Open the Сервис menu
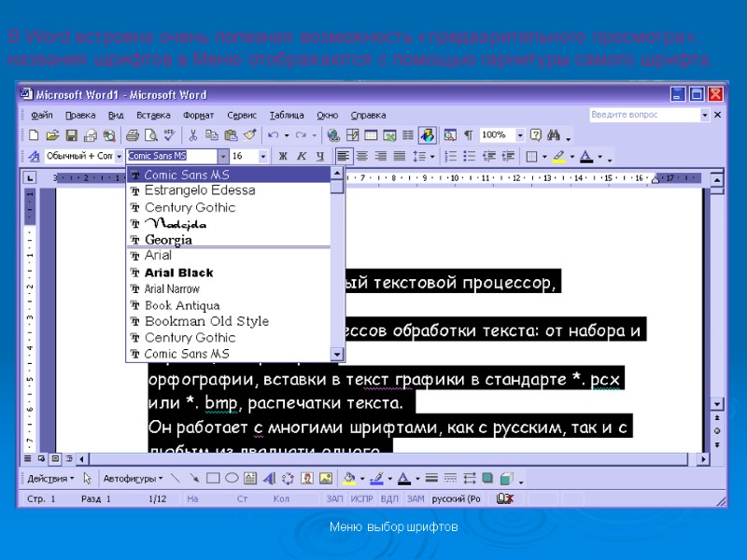747x560 pixels. (x=242, y=115)
